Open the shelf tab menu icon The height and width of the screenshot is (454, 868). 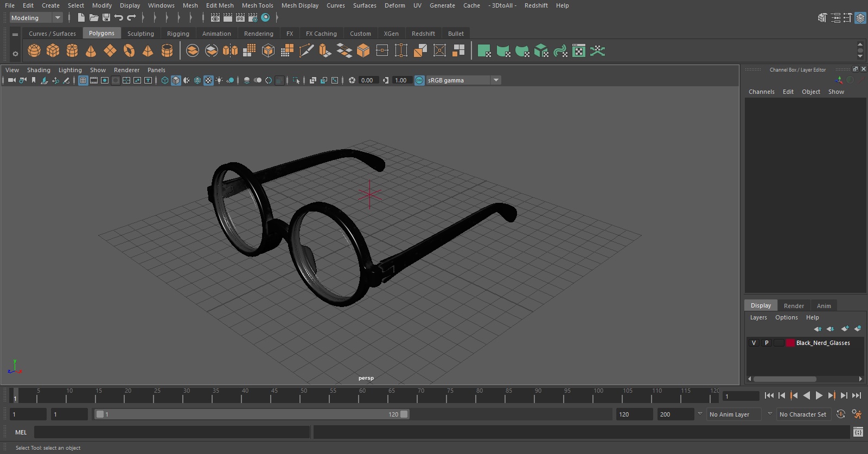pos(15,34)
